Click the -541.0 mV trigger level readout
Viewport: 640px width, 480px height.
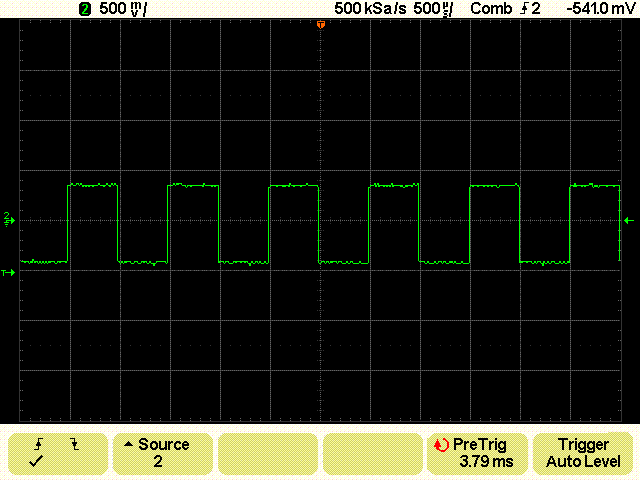click(x=601, y=9)
